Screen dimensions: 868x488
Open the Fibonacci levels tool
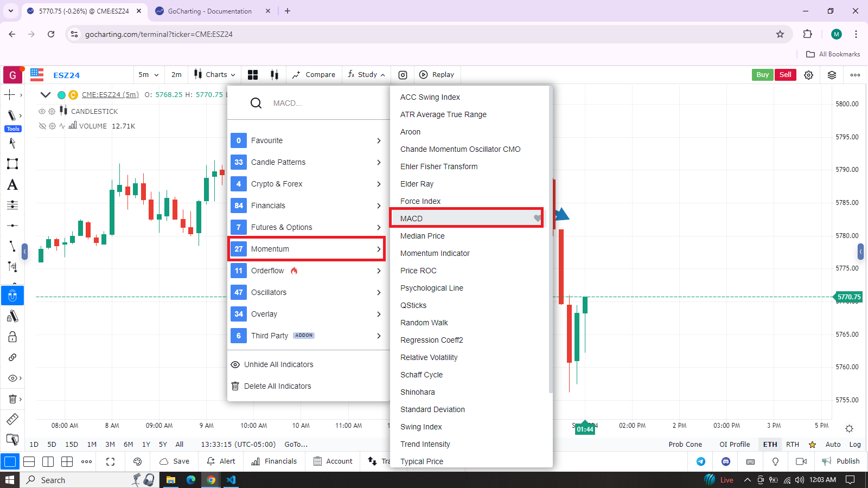12,205
